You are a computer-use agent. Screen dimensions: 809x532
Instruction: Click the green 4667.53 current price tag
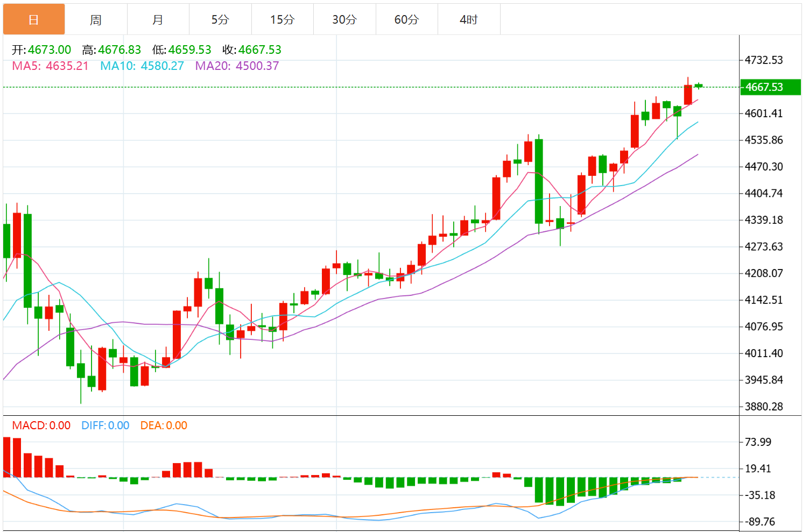point(770,87)
